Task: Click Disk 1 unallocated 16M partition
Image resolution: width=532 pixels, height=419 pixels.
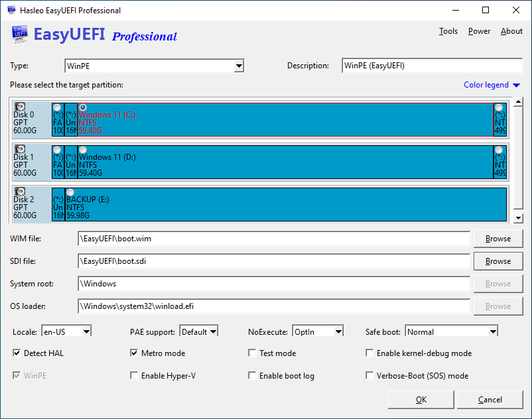Action: click(71, 162)
